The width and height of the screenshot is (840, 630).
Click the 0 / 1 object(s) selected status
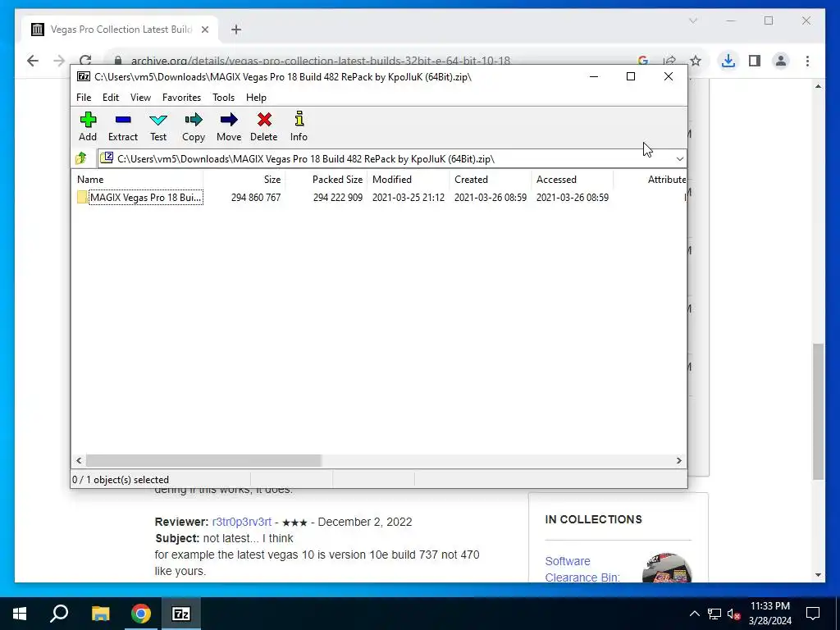click(x=121, y=479)
